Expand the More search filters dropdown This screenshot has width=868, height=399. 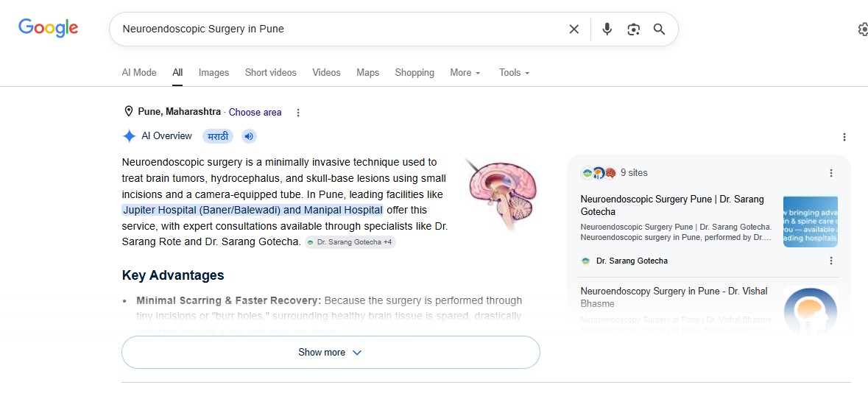pos(465,72)
